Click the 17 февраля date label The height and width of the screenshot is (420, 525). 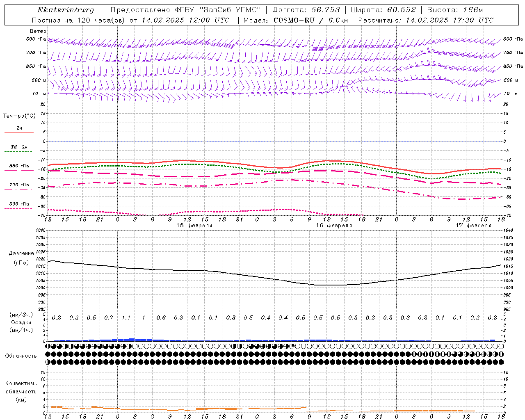473,226
